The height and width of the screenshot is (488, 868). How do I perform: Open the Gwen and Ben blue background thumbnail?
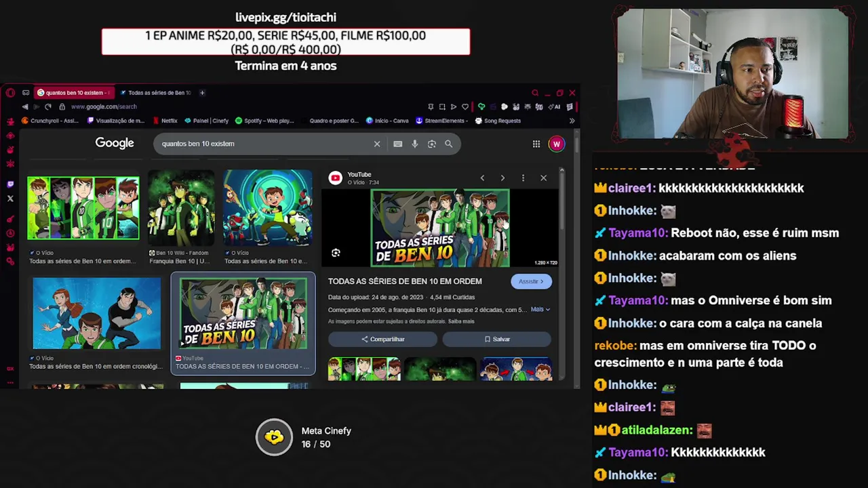coord(96,313)
